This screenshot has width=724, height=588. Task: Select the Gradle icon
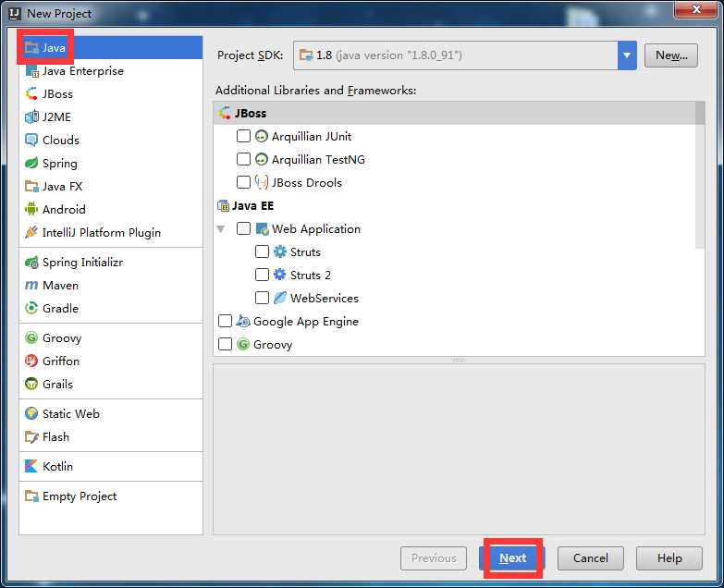point(31,308)
